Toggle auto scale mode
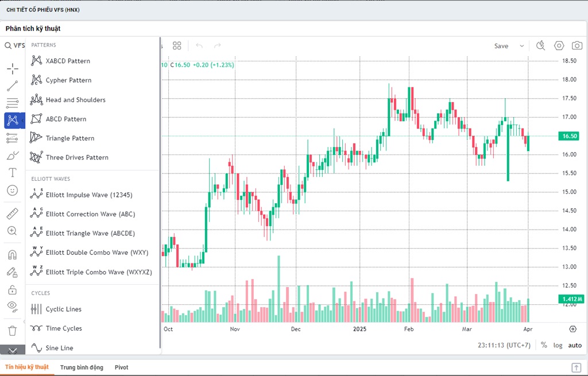 pos(575,345)
